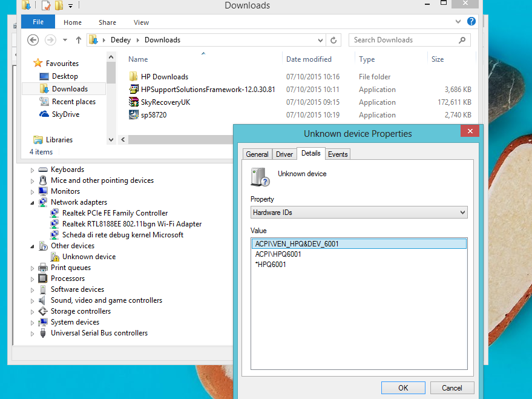Expand the ribbon with the chevron
The width and height of the screenshot is (532, 399).
[458, 22]
